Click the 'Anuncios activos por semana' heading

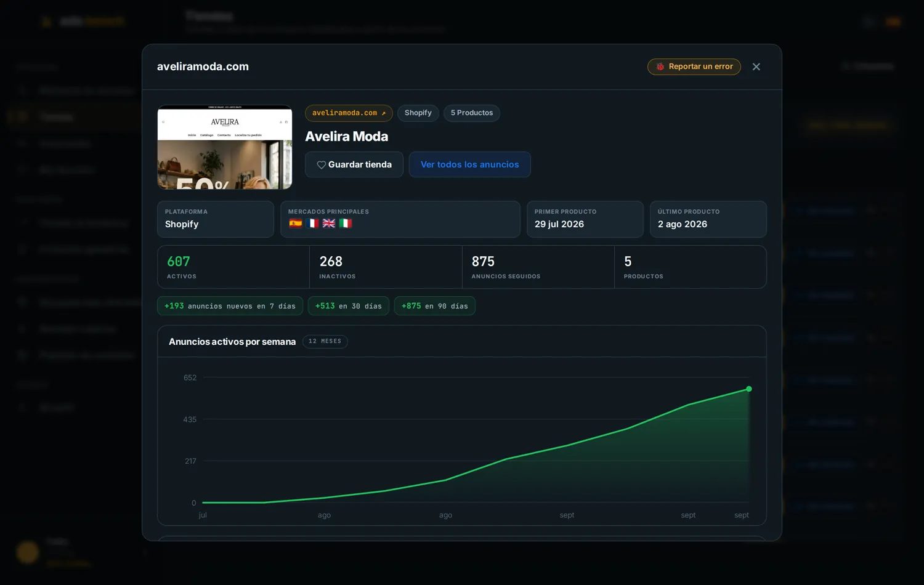[232, 342]
